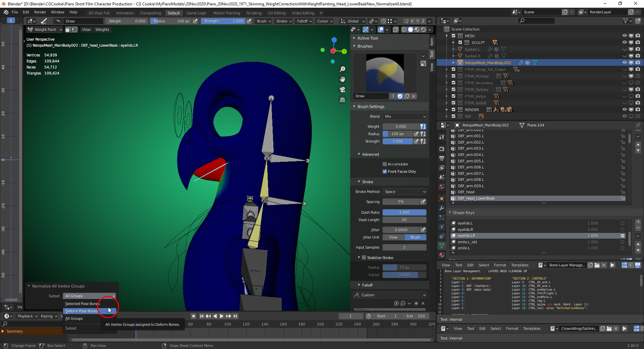Choose Selected Pose Bones from the Subset menu
This screenshot has width=644, height=349.
coord(82,304)
